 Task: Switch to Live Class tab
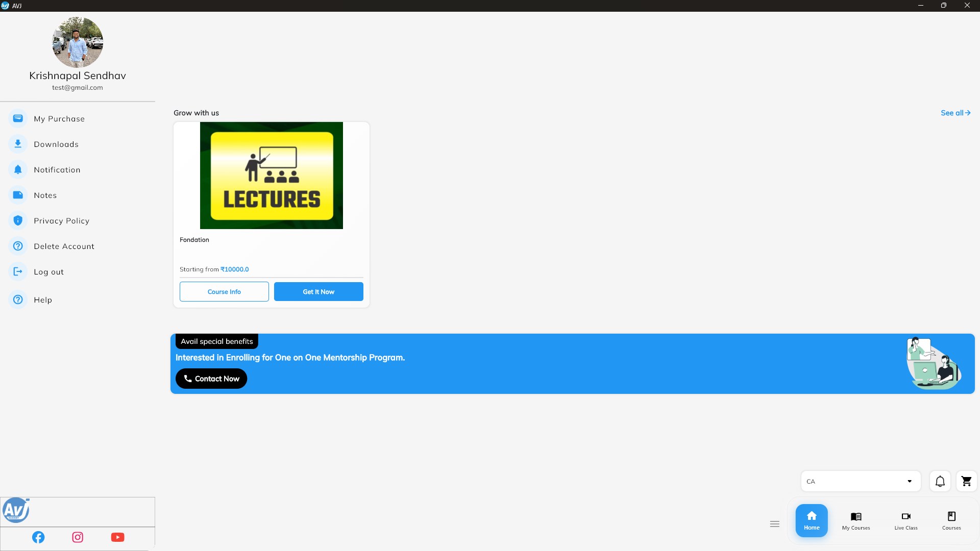point(906,521)
